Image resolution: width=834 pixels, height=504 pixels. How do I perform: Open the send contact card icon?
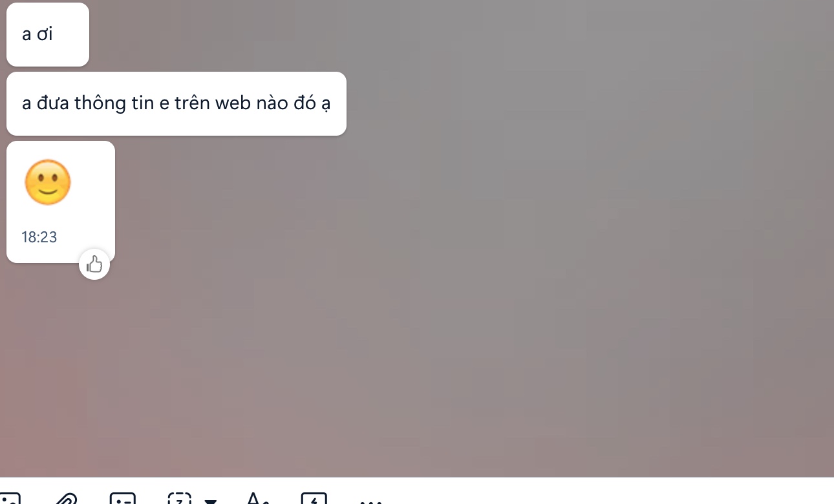(123, 499)
